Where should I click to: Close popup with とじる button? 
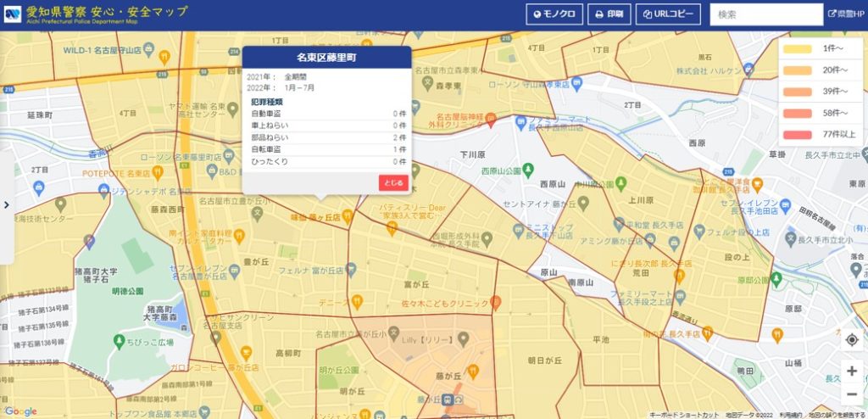point(393,183)
